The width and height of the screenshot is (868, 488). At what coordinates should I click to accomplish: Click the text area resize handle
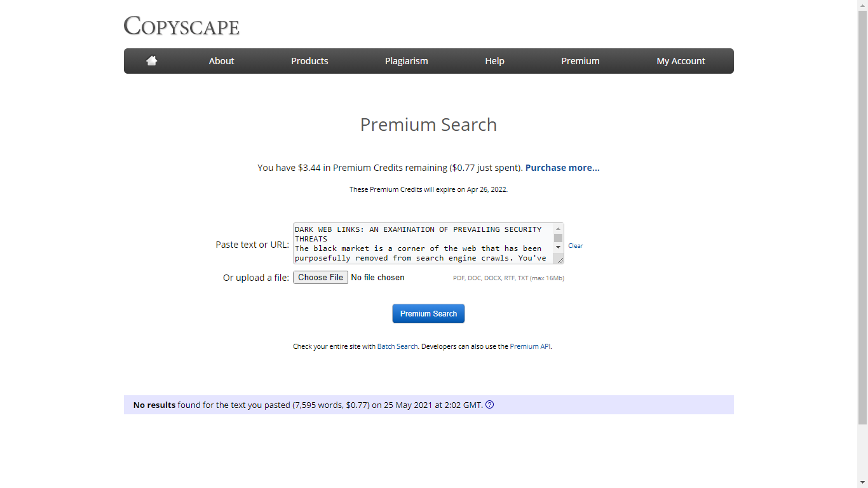pyautogui.click(x=559, y=259)
